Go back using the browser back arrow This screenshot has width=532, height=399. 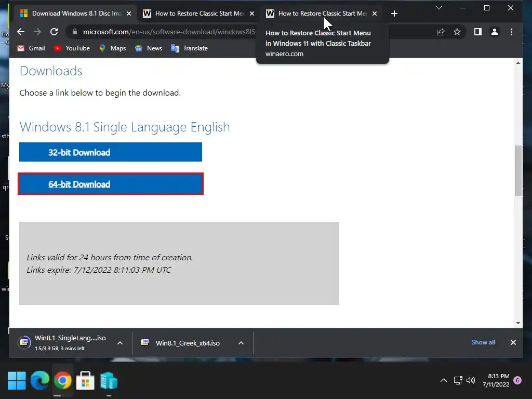click(x=21, y=32)
